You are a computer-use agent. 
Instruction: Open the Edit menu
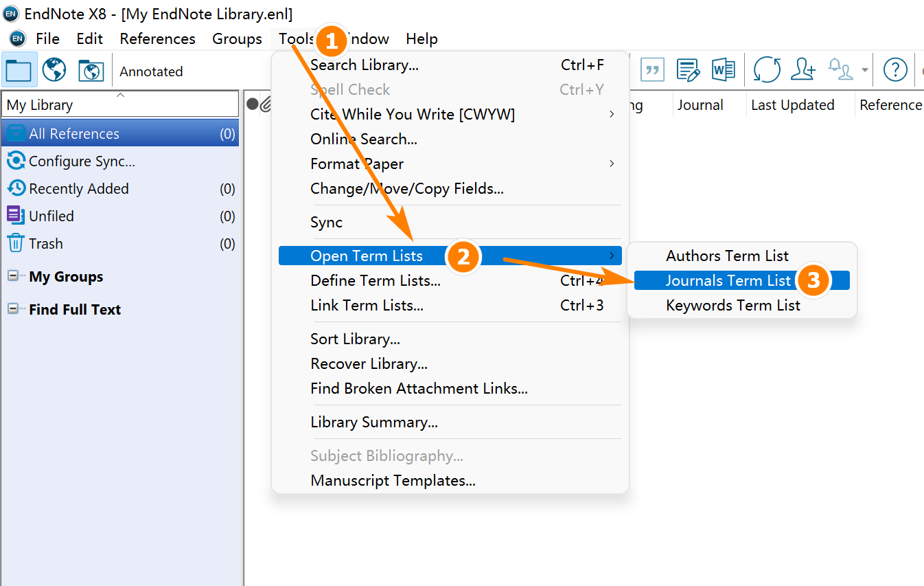(x=90, y=38)
